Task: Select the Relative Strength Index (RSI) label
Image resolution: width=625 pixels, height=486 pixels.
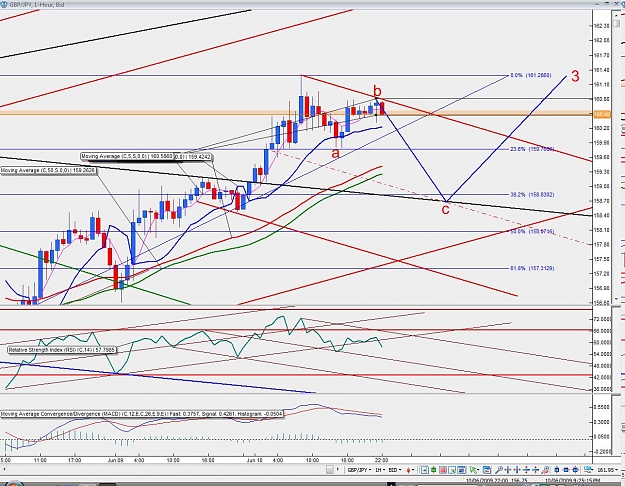Action: pyautogui.click(x=62, y=350)
